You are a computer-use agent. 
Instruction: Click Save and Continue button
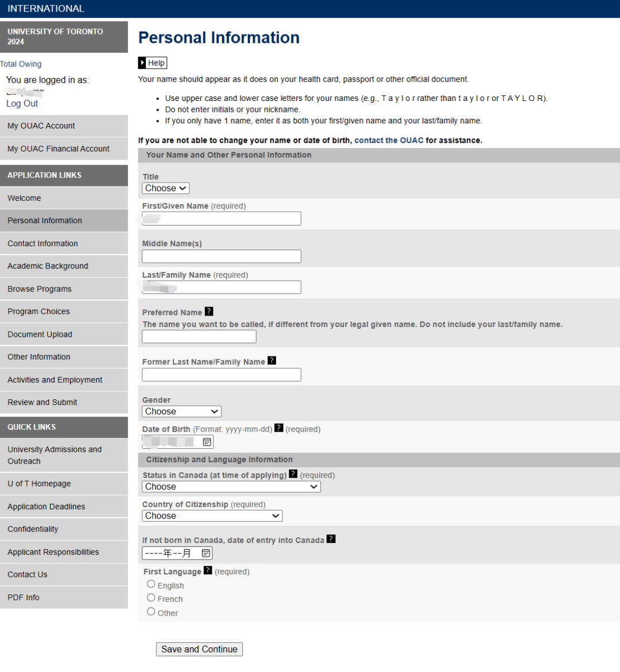point(199,649)
